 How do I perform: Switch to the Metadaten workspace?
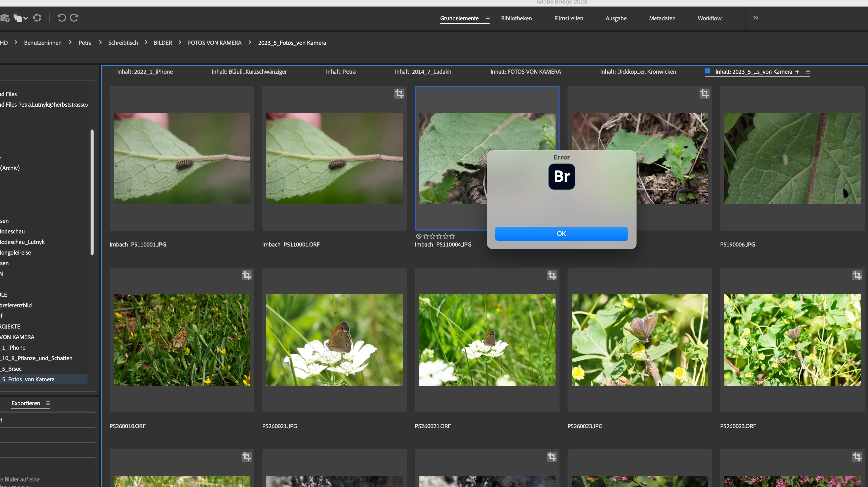coord(662,19)
